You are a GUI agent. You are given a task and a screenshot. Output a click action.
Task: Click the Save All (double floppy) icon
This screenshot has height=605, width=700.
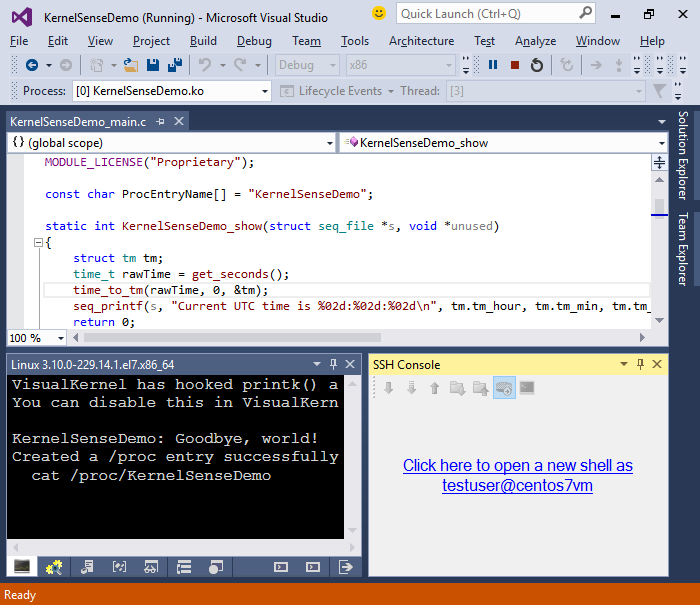click(175, 65)
